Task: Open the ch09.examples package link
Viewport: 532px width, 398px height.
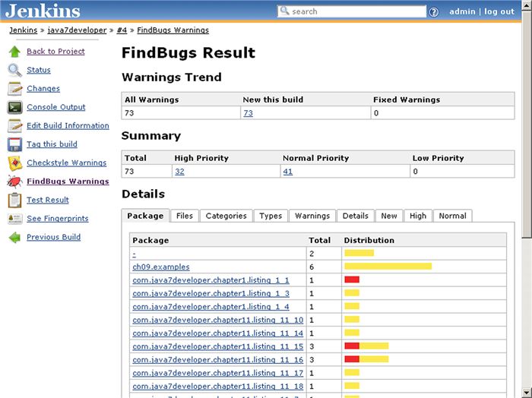Action: click(x=161, y=267)
